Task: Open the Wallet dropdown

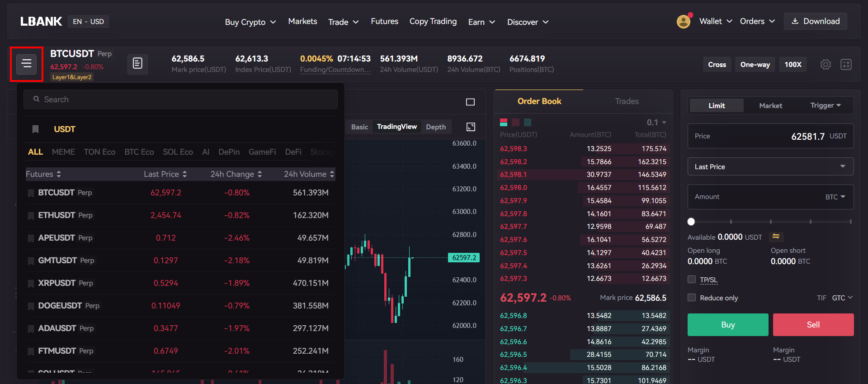Action: (716, 21)
